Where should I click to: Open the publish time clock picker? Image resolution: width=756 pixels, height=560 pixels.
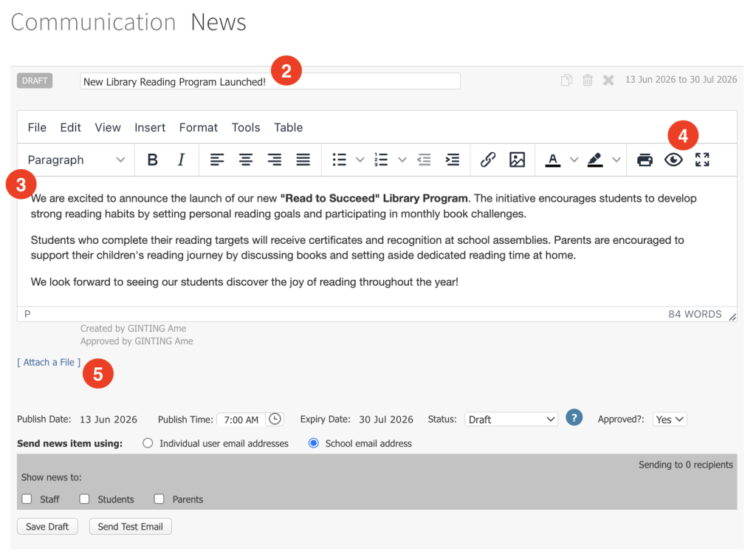[x=275, y=419]
